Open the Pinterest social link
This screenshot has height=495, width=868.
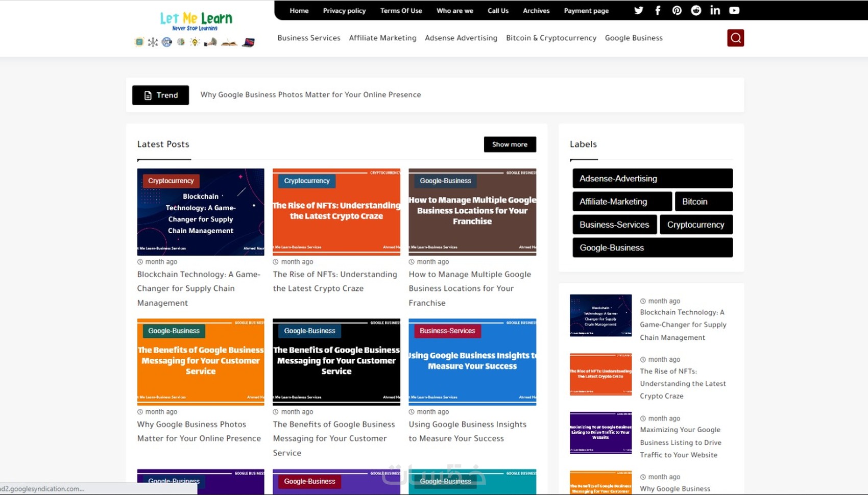tap(677, 10)
